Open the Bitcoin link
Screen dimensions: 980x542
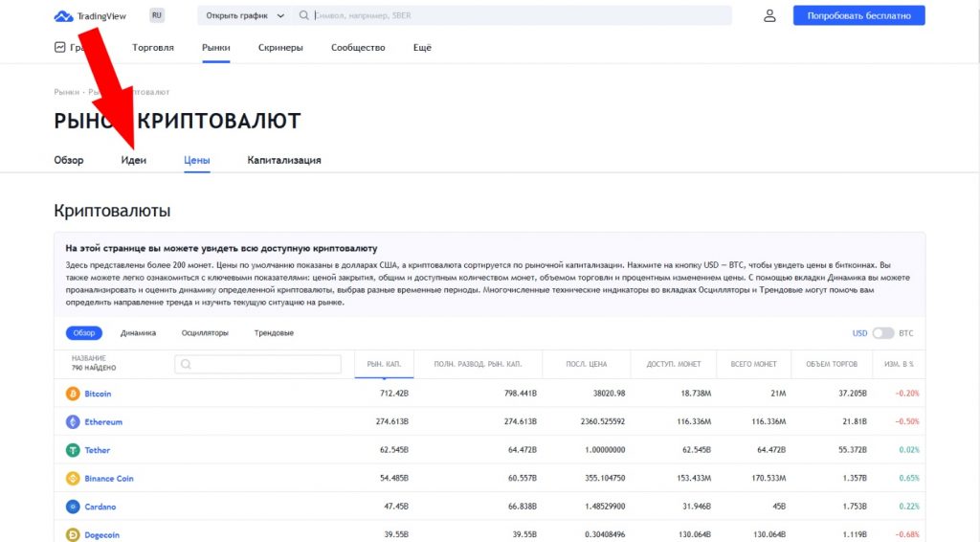coord(99,394)
